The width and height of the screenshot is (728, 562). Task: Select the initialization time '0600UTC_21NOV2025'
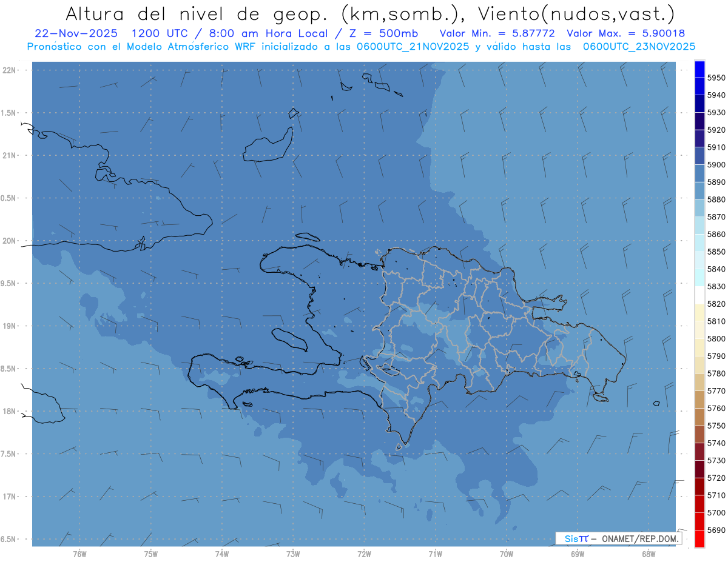pos(412,46)
